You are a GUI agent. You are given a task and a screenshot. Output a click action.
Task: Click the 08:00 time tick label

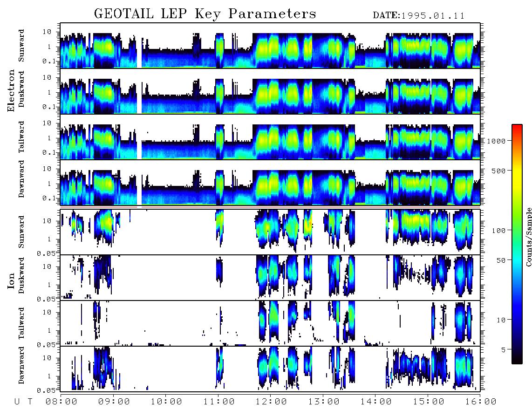click(x=61, y=402)
